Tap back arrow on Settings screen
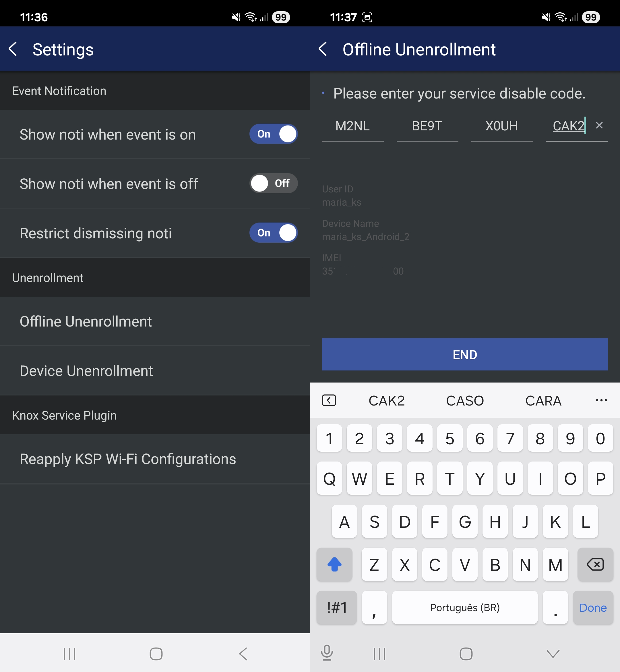The width and height of the screenshot is (620, 672). click(x=13, y=49)
